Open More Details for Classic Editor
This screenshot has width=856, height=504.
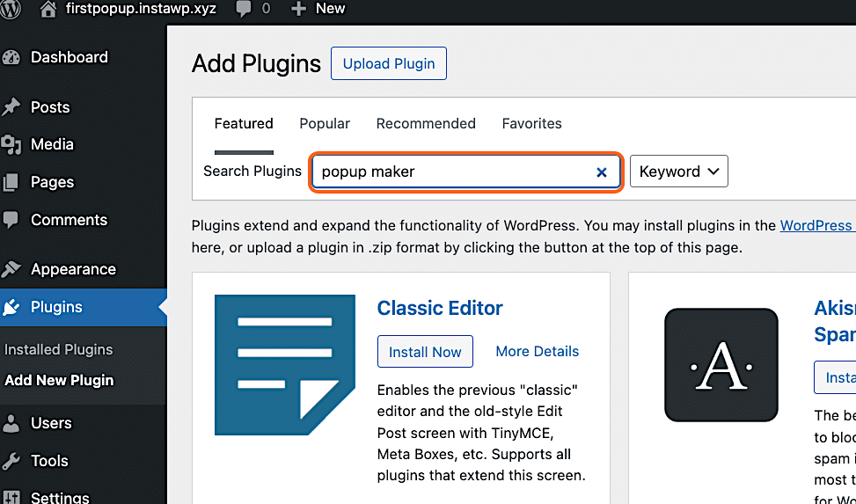point(538,352)
